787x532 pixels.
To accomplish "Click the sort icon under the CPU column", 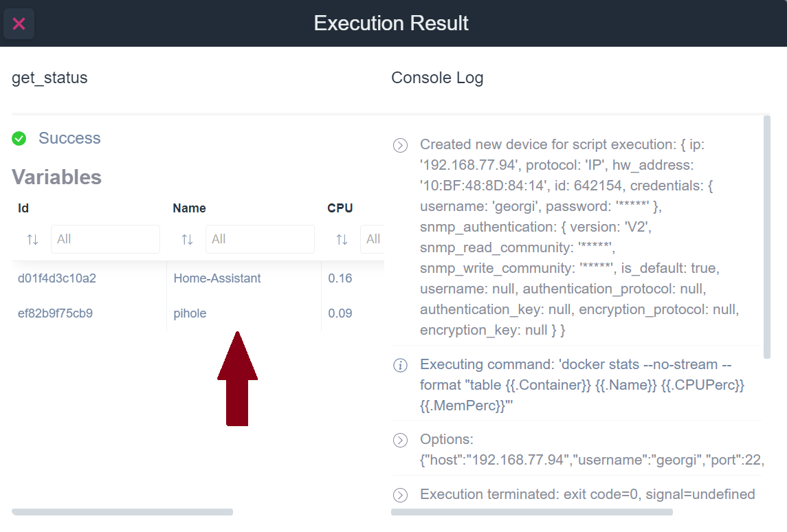I will (x=341, y=239).
